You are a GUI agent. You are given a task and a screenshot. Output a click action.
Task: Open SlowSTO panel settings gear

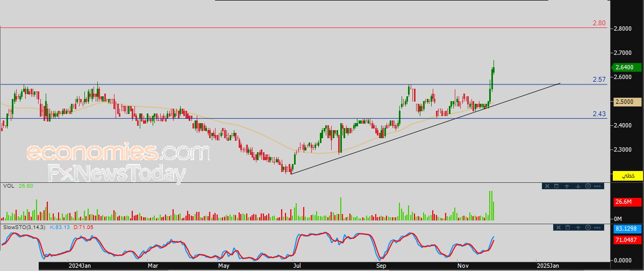click(588, 227)
